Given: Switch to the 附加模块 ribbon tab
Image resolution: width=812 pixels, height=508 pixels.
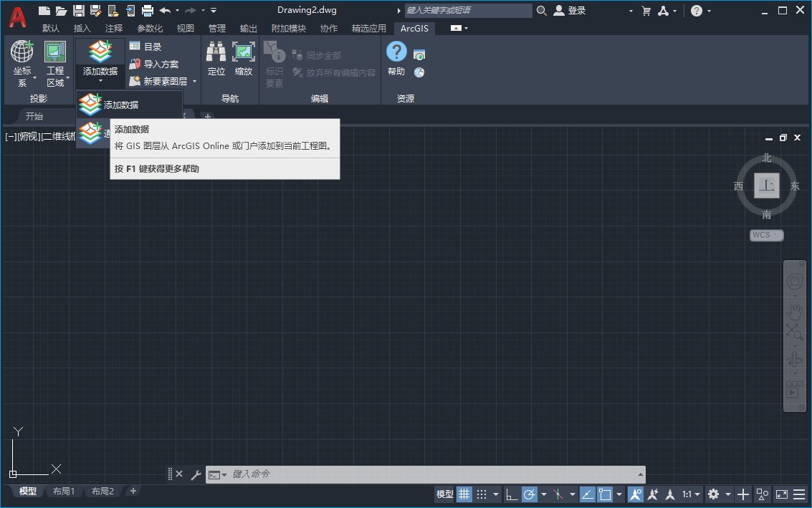Looking at the screenshot, I should (288, 29).
